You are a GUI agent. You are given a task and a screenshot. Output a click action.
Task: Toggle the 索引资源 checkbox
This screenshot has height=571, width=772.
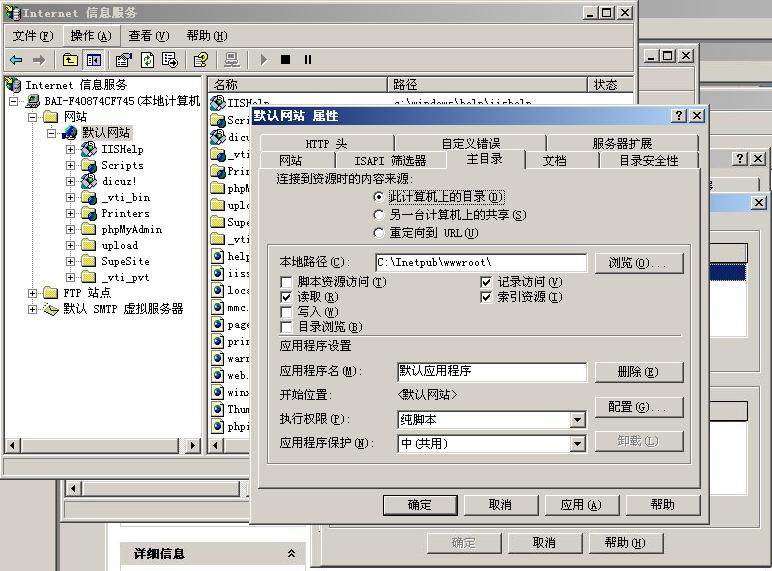(x=486, y=297)
